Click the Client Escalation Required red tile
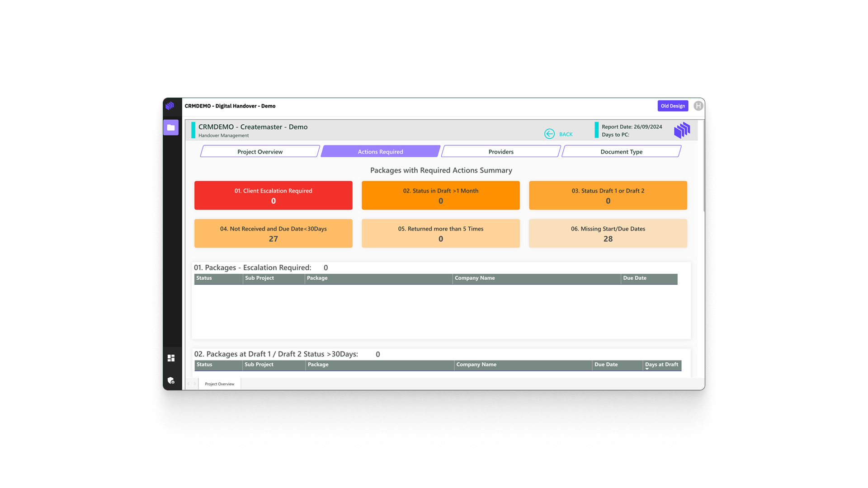This screenshot has height=488, width=868. pyautogui.click(x=273, y=196)
